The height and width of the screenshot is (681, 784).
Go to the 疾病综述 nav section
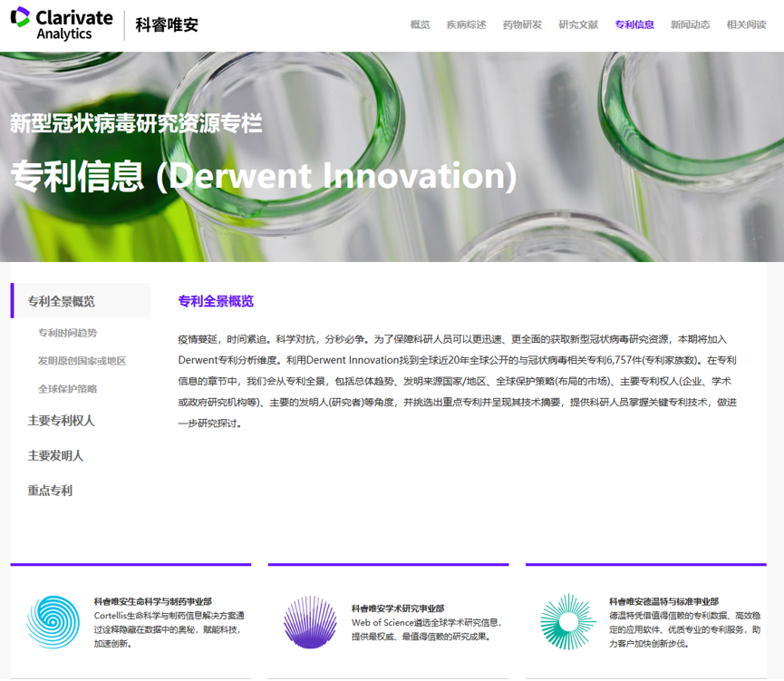click(467, 24)
